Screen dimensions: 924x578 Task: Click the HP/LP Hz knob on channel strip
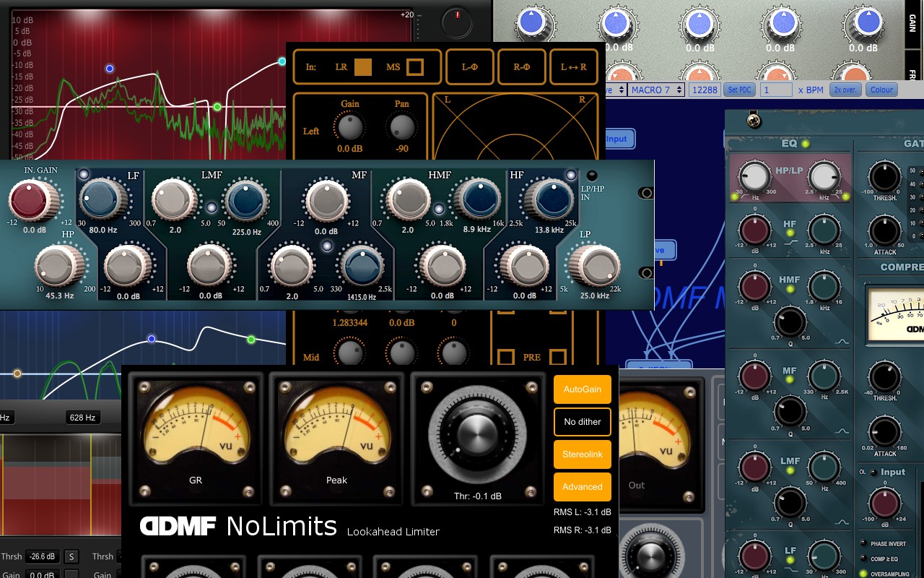pos(756,177)
